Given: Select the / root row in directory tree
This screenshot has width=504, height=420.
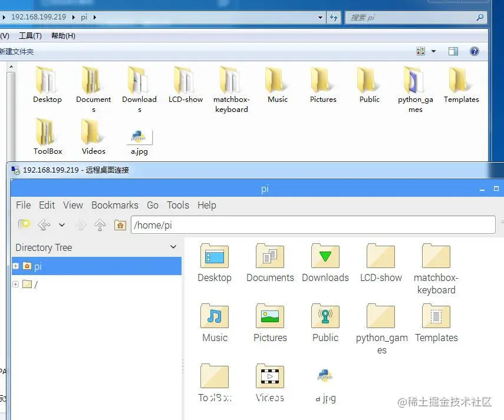Looking at the screenshot, I should point(97,284).
